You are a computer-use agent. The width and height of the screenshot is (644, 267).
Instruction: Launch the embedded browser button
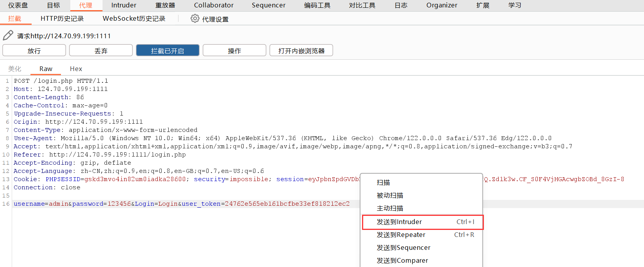[x=301, y=50]
